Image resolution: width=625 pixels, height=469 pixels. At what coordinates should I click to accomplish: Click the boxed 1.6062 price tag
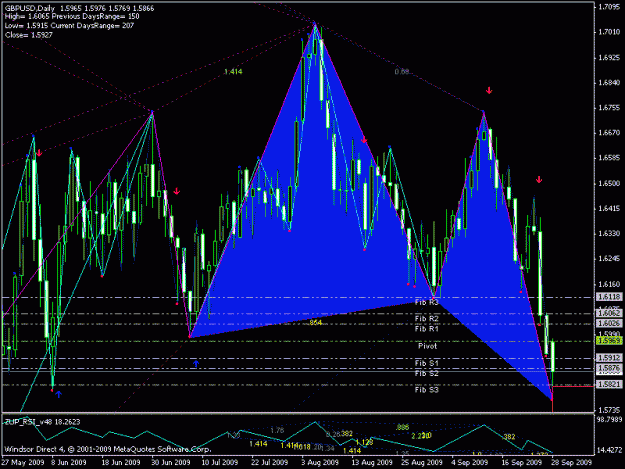click(x=609, y=314)
